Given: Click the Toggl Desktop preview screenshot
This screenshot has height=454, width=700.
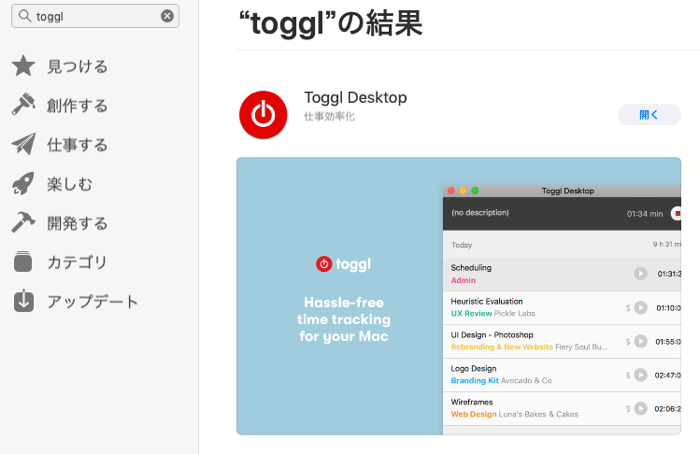Looking at the screenshot, I should [458, 296].
